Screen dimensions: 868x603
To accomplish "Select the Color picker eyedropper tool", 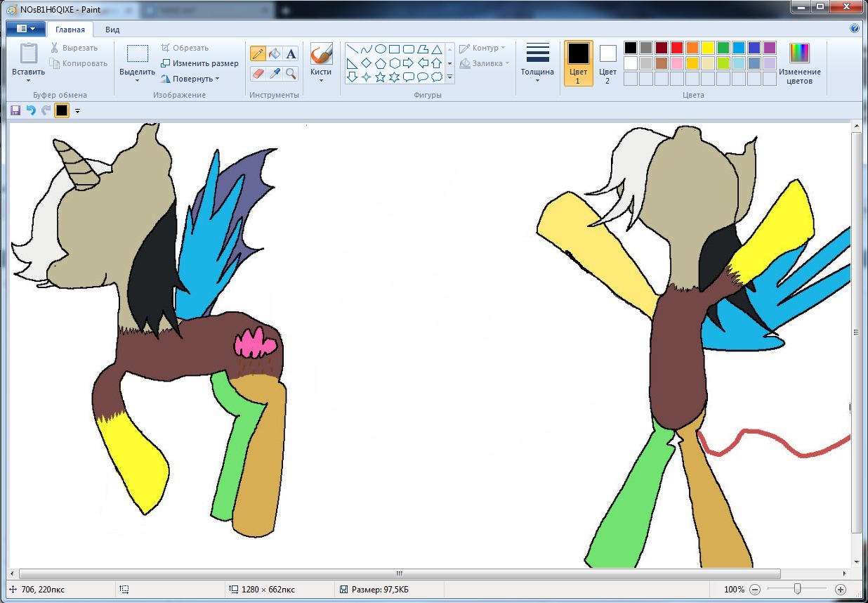I will (x=275, y=73).
